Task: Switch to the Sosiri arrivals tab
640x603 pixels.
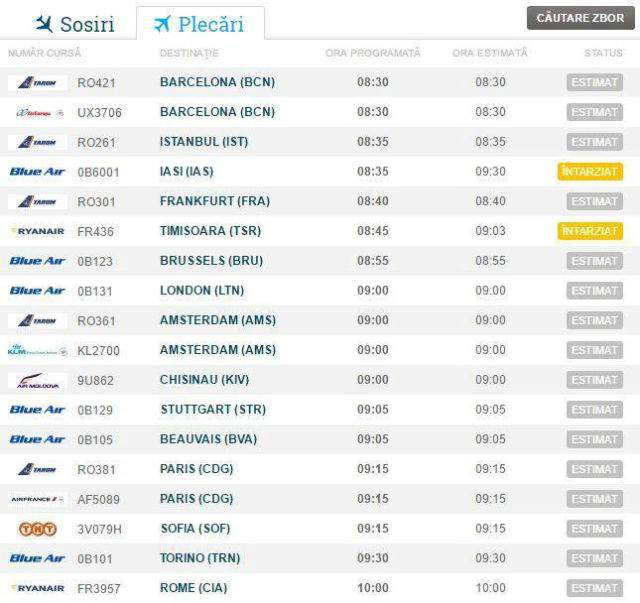Action: tap(74, 24)
